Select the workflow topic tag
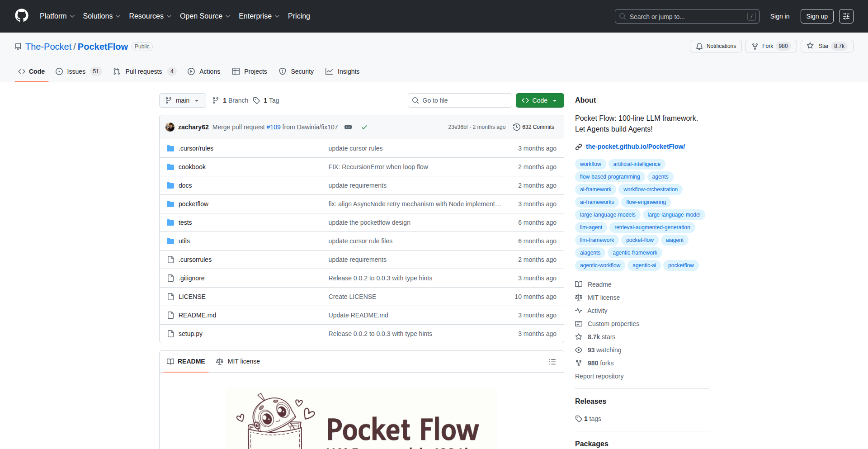This screenshot has height=449, width=868. [590, 164]
